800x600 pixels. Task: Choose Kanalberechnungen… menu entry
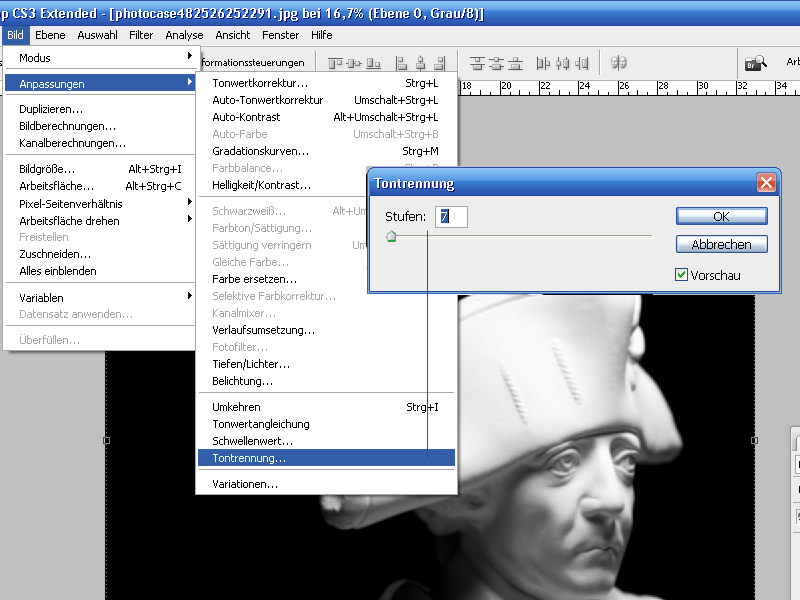(99, 143)
